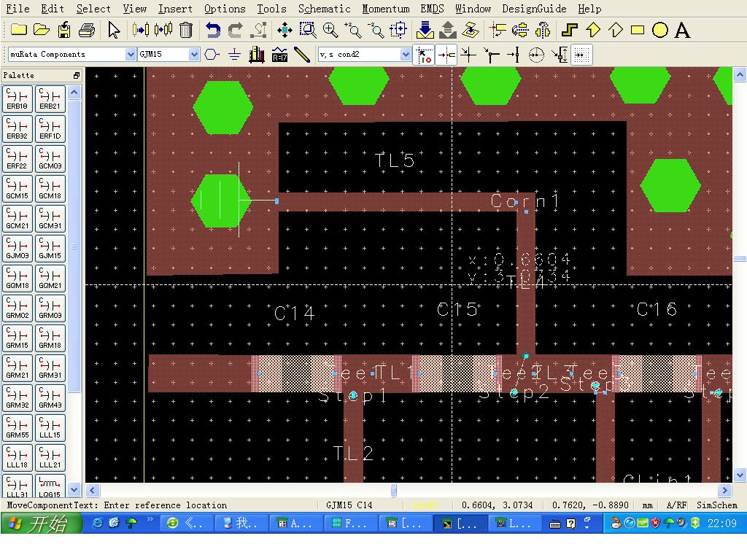Open the File menu
Screen dimensions: 747x560
click(18, 9)
